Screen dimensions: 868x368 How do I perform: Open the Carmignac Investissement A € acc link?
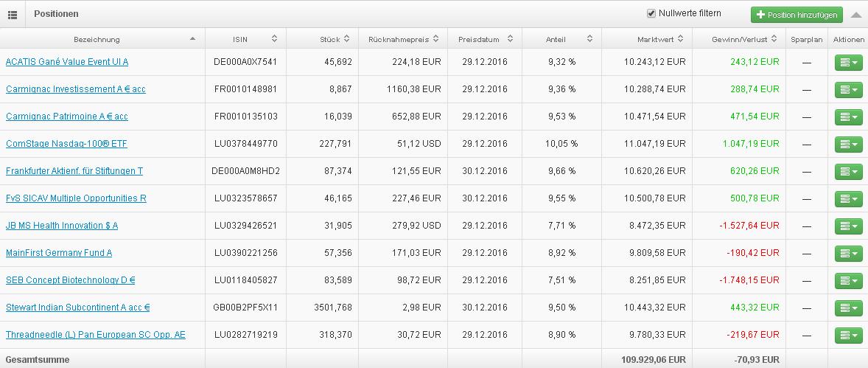[76, 89]
